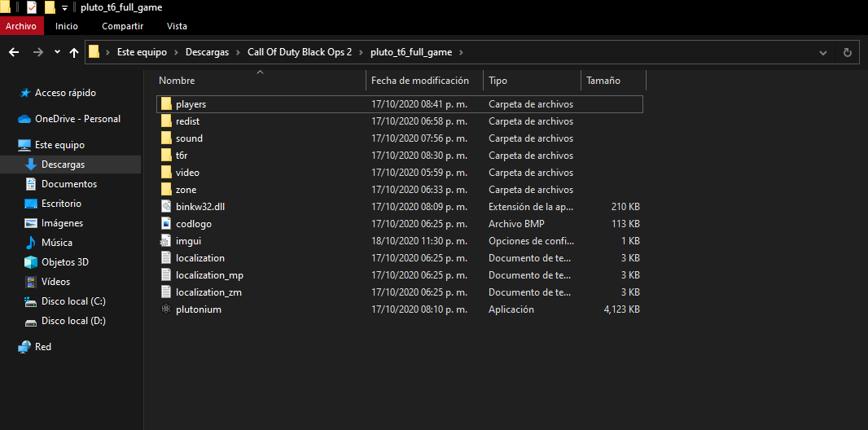Click the 17/10/2020 08:41 p. m. date

[x=419, y=104]
